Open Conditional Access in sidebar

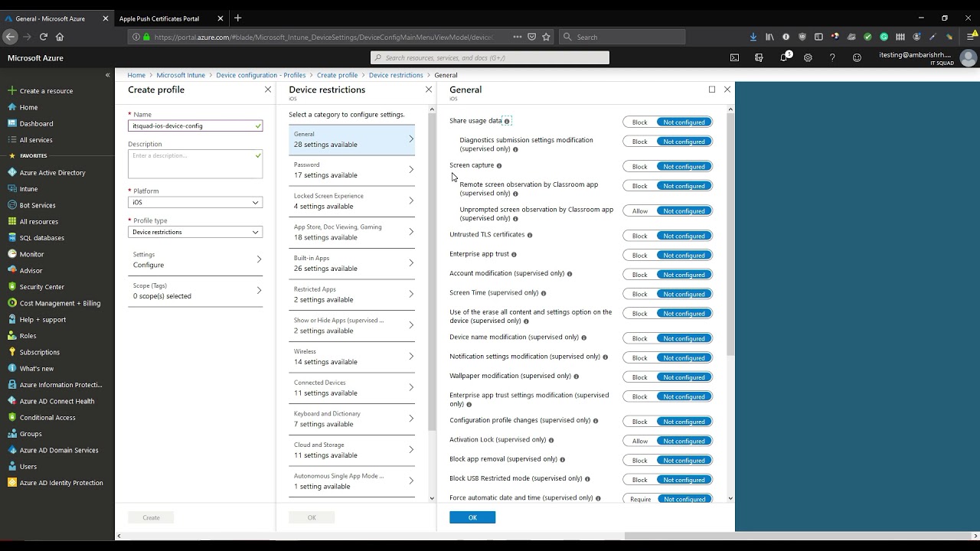pos(47,417)
